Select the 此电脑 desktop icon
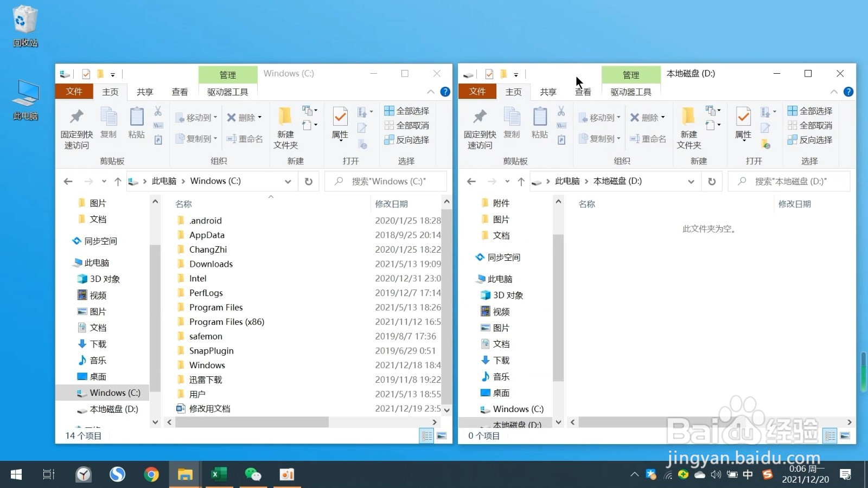 [25, 100]
